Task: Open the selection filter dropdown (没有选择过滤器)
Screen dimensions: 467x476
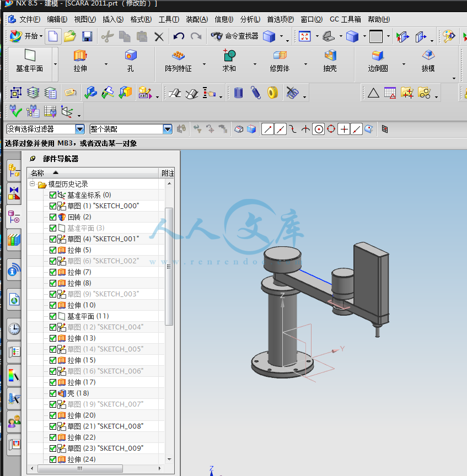Action: click(x=80, y=129)
